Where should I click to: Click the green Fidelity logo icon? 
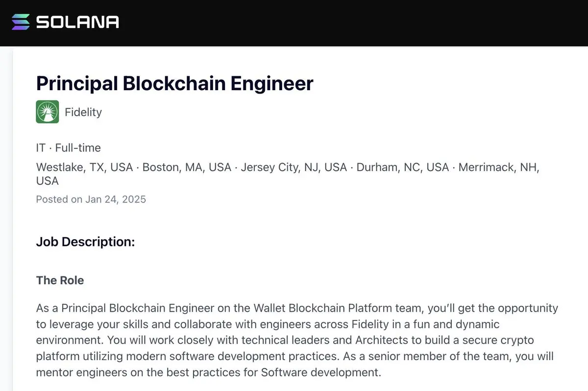point(48,112)
